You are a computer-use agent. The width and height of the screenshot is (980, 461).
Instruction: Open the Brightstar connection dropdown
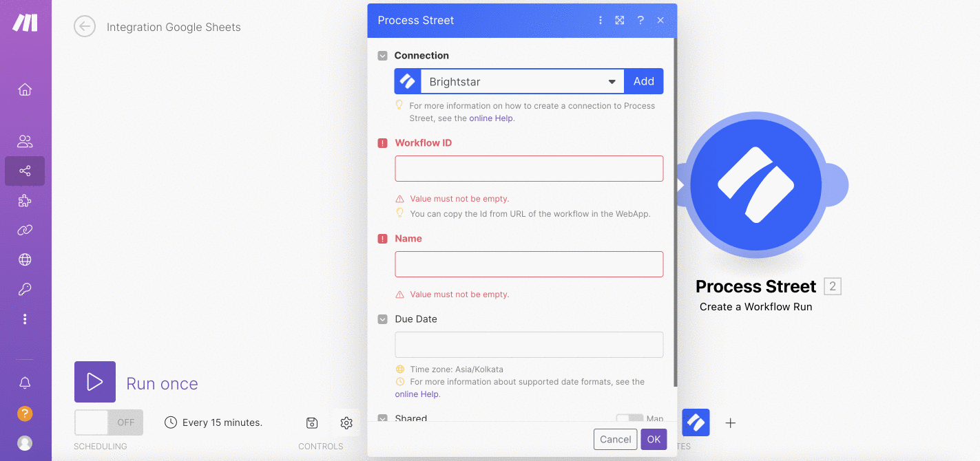pyautogui.click(x=523, y=81)
